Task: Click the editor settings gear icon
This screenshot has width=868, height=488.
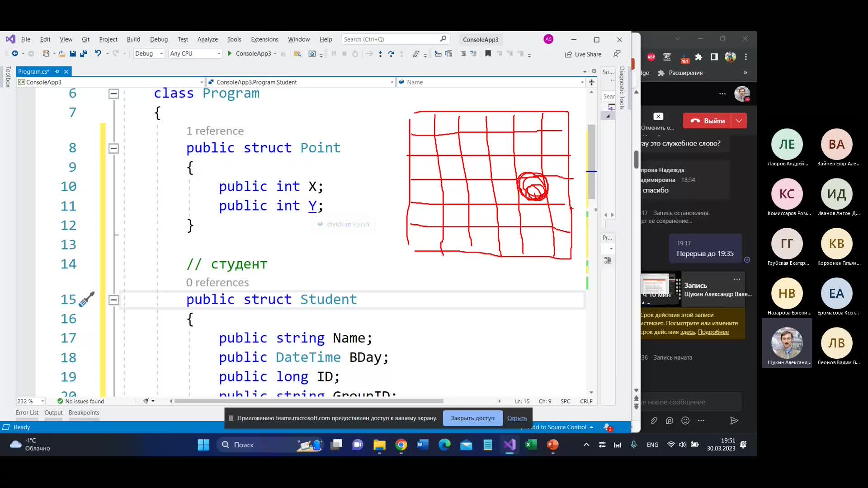Action: [594, 71]
